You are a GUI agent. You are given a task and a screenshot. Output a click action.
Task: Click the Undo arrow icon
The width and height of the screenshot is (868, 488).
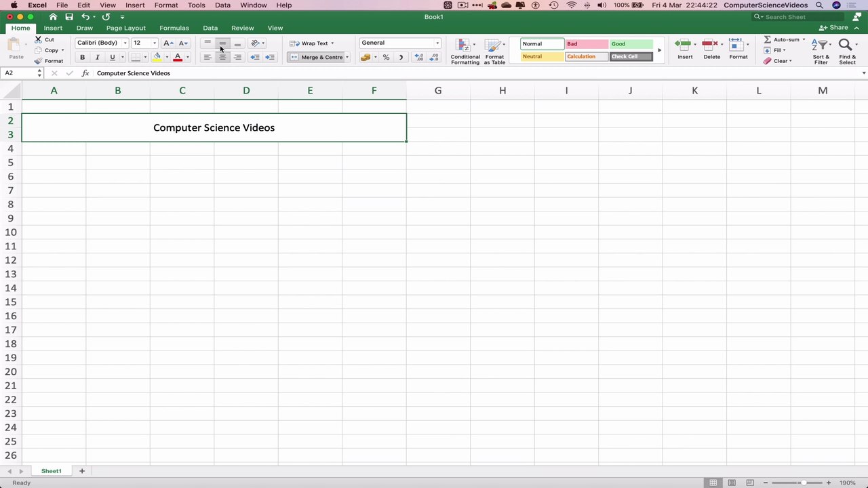click(x=85, y=16)
